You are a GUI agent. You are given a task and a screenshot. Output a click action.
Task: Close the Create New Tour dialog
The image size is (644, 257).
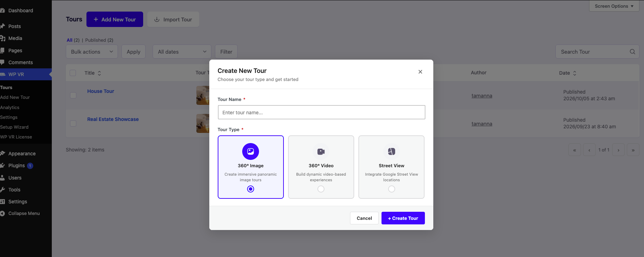[x=420, y=72]
